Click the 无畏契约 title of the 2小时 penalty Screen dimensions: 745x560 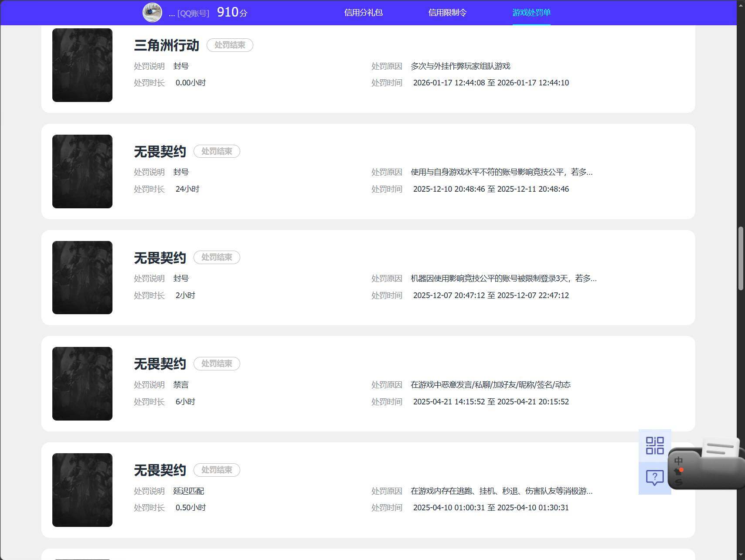click(x=160, y=258)
